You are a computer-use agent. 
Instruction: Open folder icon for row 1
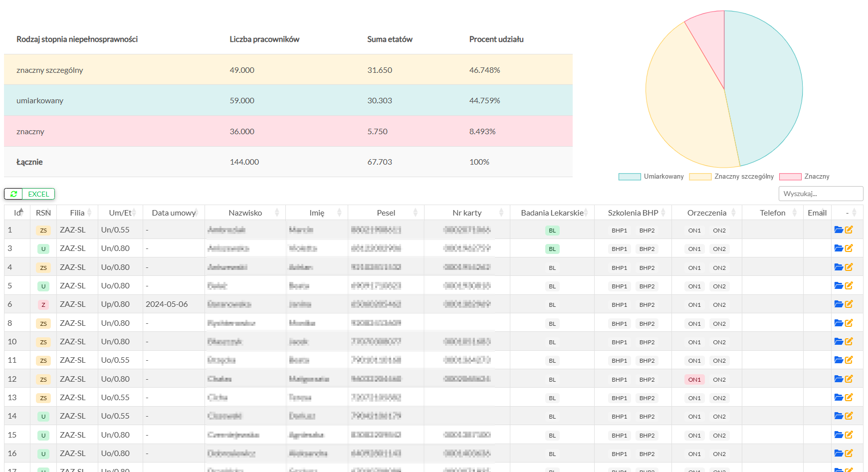839,230
